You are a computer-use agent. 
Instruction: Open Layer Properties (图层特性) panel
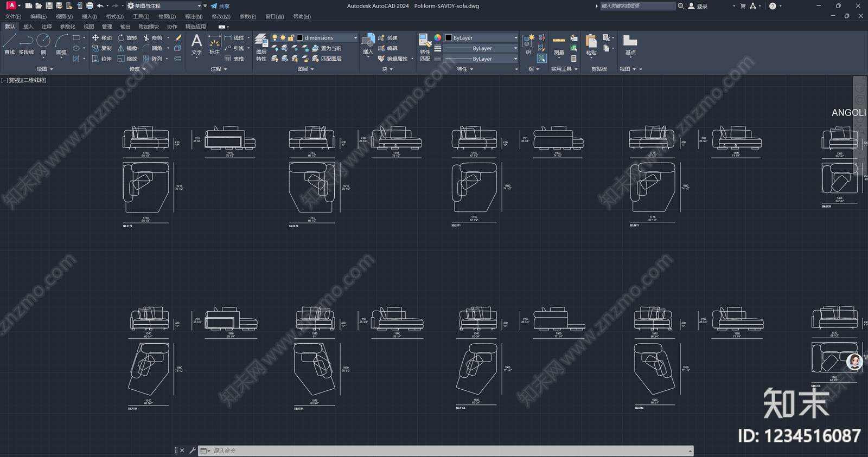pyautogui.click(x=261, y=48)
